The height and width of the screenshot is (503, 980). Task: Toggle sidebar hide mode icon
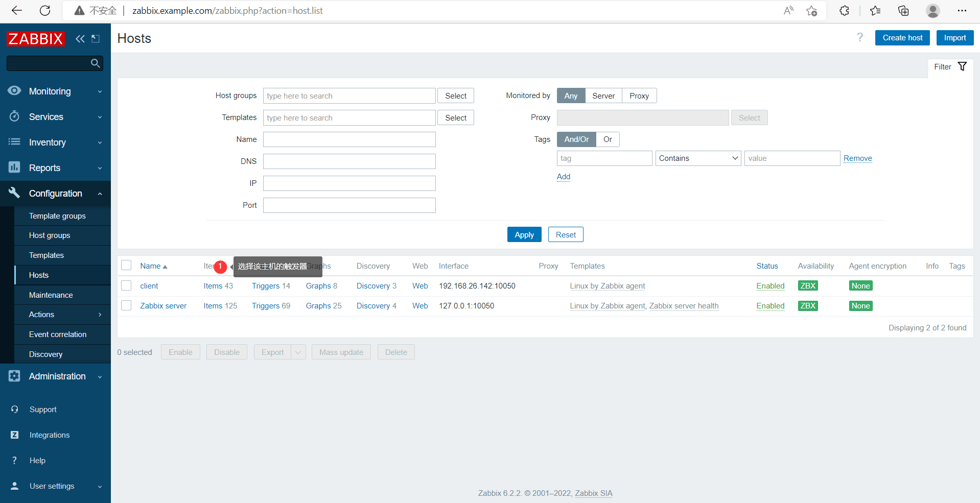(96, 39)
